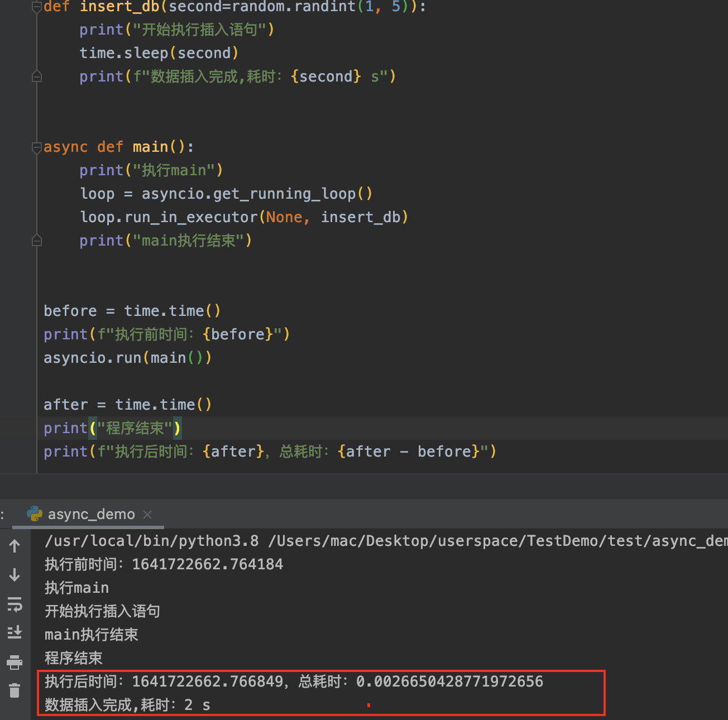
Task: Click 'after = time.time()' line
Action: [x=128, y=405]
